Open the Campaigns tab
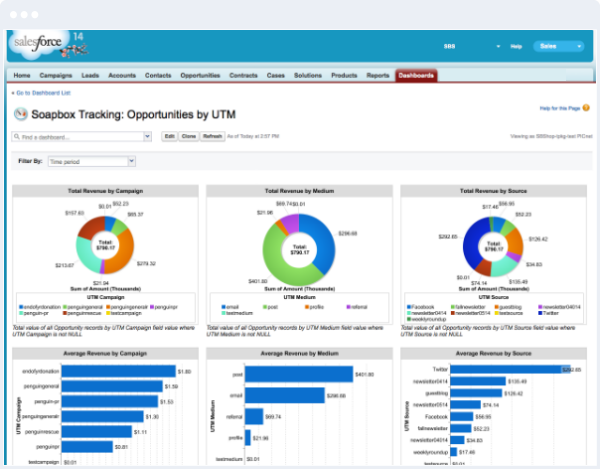Image resolution: width=600 pixels, height=469 pixels. pos(56,75)
